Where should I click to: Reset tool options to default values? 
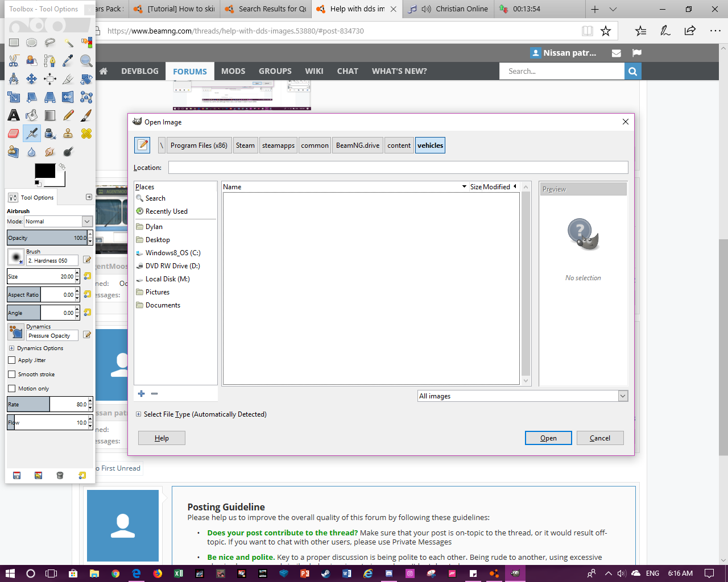[x=82, y=475]
